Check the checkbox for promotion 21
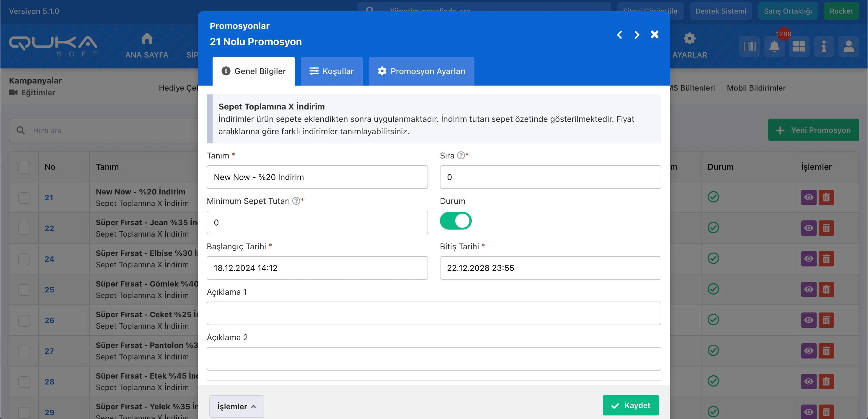Viewport: 868px width, 419px height. [x=24, y=198]
